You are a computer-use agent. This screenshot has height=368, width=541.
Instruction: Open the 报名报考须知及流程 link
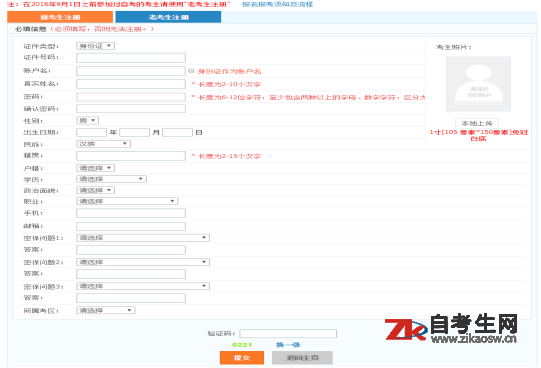click(x=277, y=4)
